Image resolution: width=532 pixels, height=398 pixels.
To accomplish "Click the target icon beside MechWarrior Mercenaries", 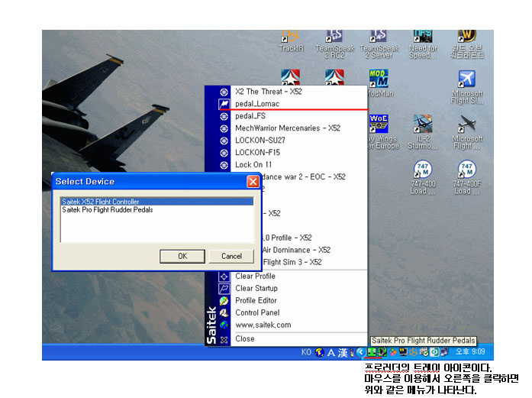I will (224, 128).
